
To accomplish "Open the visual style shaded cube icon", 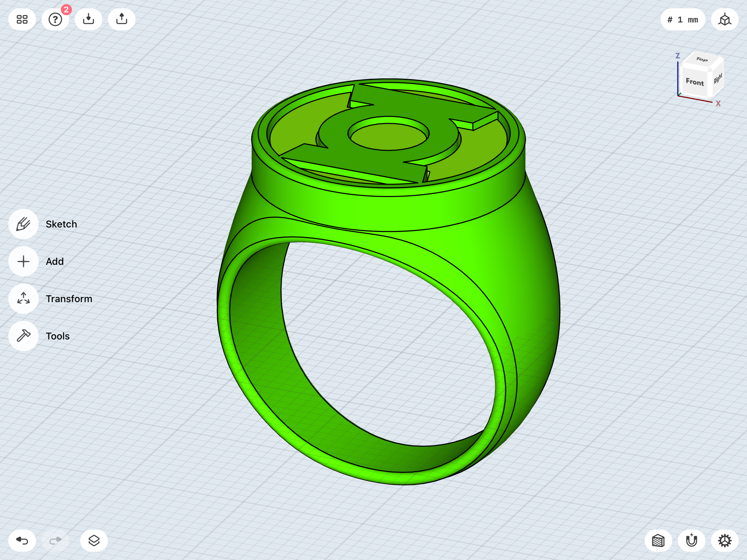I will [x=658, y=541].
